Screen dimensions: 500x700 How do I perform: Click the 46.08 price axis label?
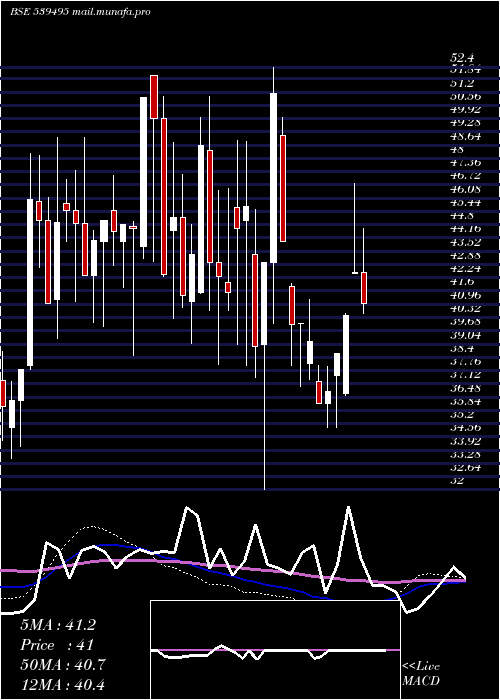click(466, 189)
